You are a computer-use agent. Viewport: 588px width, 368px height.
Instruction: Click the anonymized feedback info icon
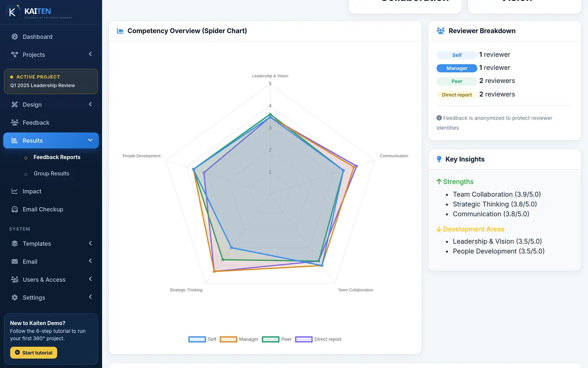pyautogui.click(x=439, y=118)
